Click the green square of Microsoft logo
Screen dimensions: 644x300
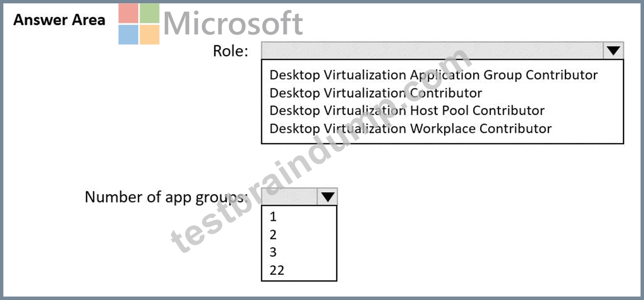pos(150,13)
